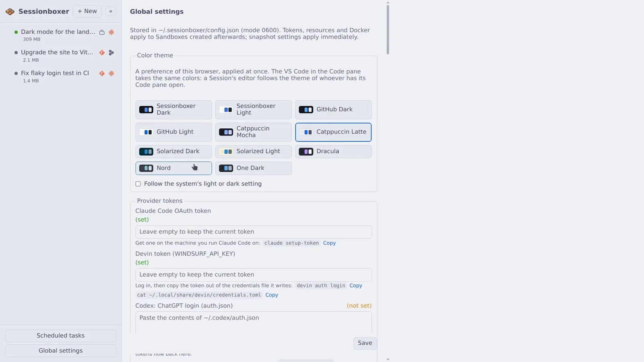This screenshot has width=644, height=362.
Task: Enable Follow the system's light or dark setting
Action: pyautogui.click(x=138, y=184)
